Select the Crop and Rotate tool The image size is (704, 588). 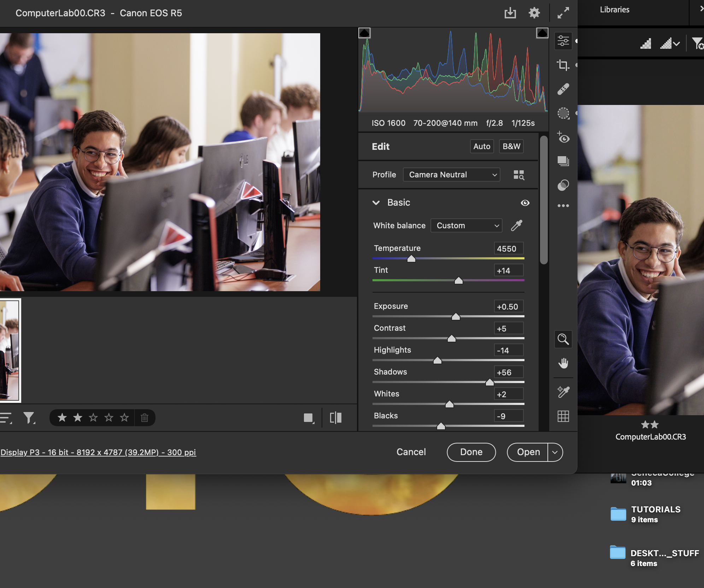pos(563,64)
